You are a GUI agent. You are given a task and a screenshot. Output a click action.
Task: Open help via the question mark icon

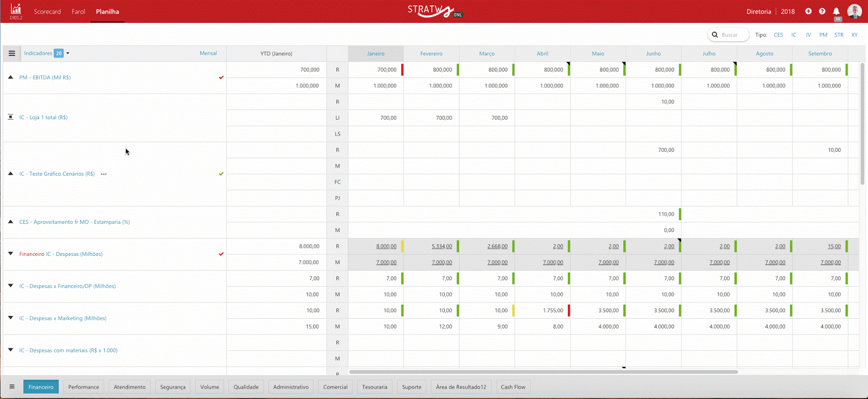coord(822,11)
